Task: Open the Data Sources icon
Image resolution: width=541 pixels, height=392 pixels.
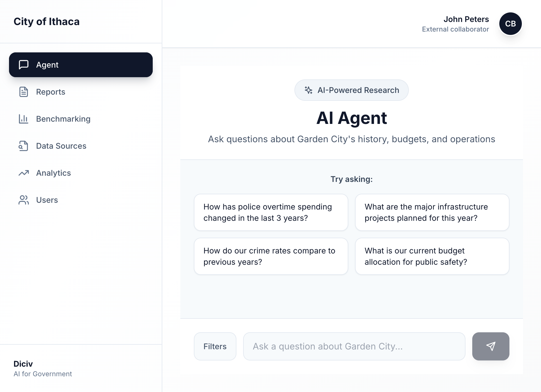Action: tap(23, 146)
